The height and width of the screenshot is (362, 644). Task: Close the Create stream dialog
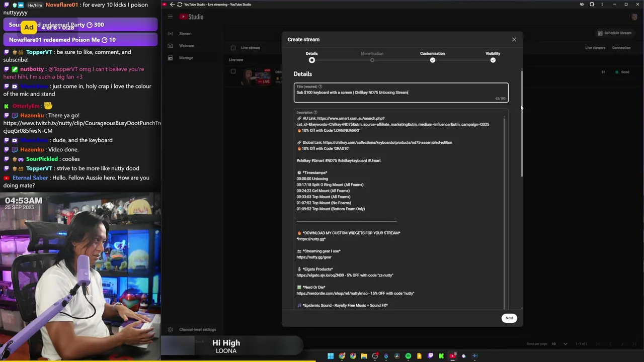514,39
